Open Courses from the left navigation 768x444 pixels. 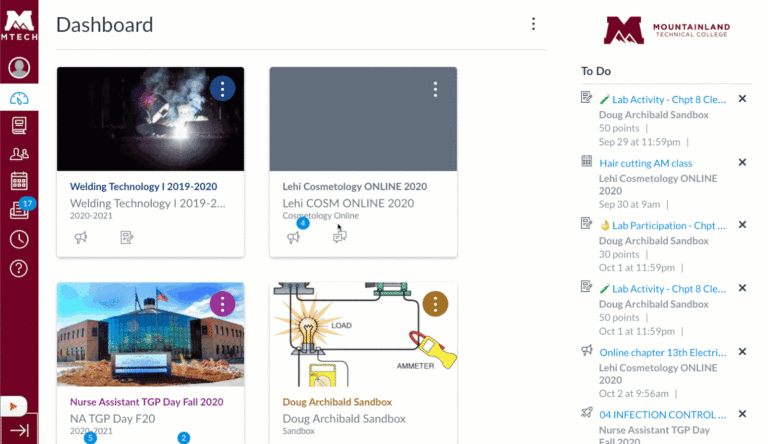18,125
